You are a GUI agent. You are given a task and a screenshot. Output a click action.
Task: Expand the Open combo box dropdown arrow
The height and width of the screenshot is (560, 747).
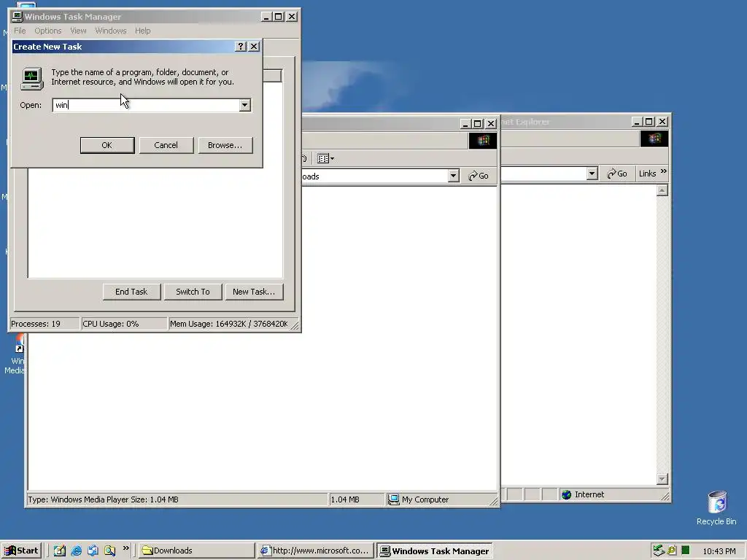tap(244, 105)
